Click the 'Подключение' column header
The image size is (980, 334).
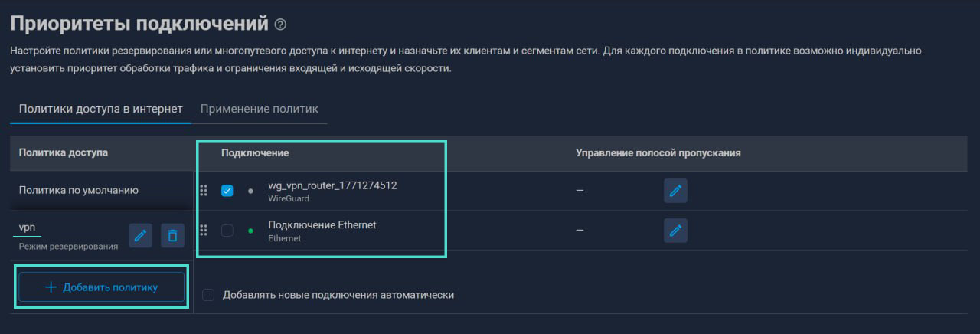255,153
